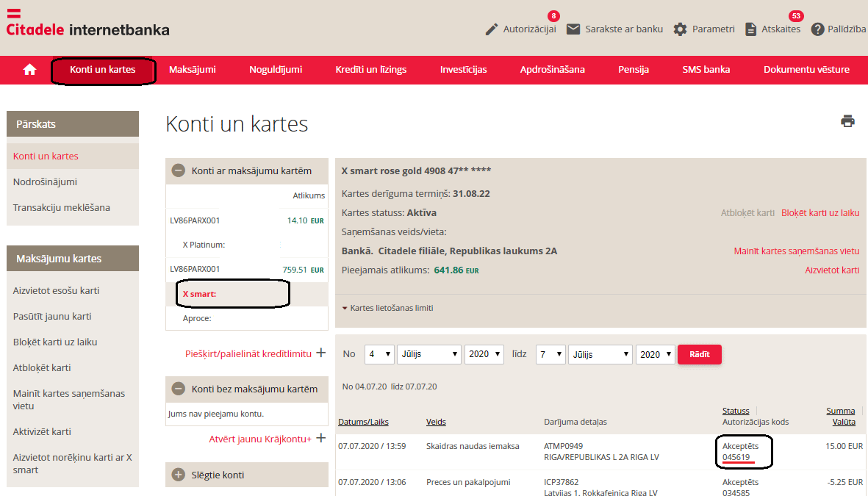Viewport: 868px width, 496px height.
Task: Click Bloķēt karti uz laiku link
Action: [x=819, y=213]
